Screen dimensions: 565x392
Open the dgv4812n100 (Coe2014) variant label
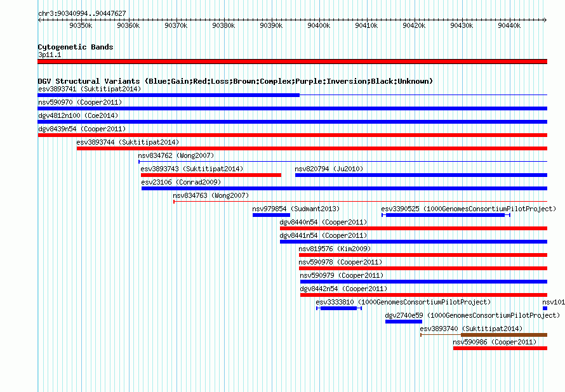78,115
